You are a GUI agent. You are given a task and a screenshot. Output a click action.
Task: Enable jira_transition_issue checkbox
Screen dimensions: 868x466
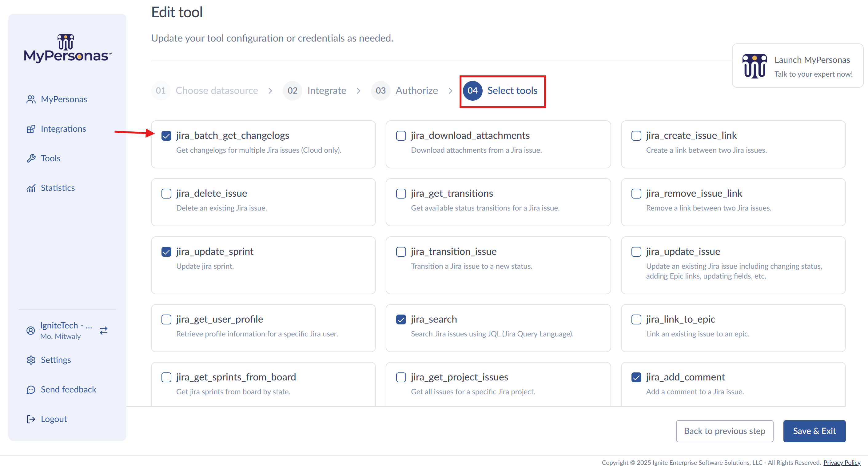click(x=401, y=251)
